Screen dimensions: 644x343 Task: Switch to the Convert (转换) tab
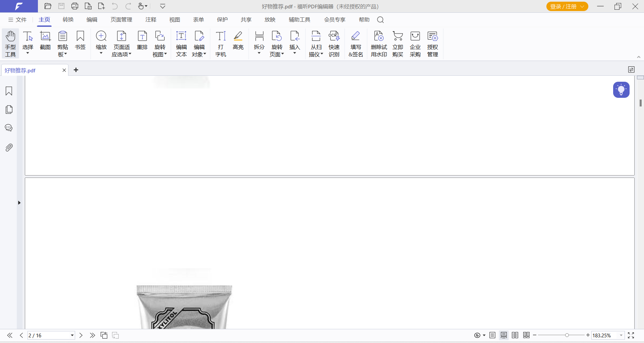(x=68, y=20)
